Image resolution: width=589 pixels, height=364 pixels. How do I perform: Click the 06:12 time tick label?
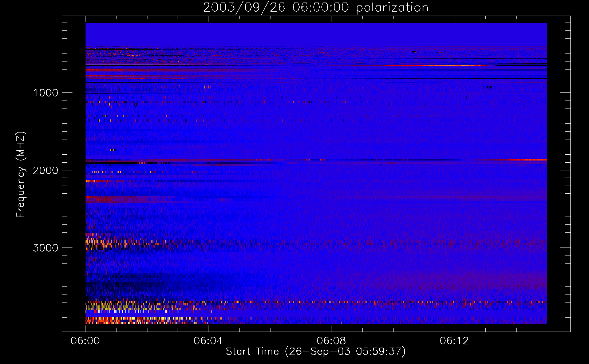coord(454,341)
